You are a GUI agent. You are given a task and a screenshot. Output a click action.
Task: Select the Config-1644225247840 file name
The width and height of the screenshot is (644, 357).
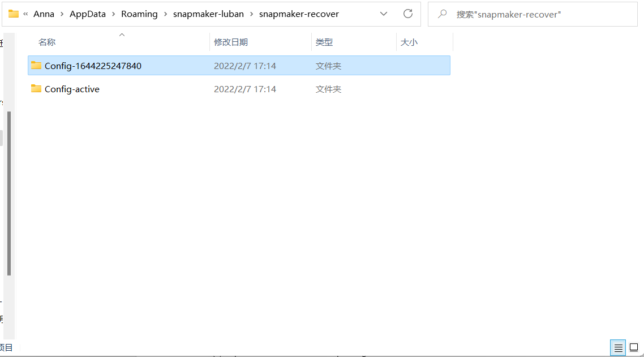pos(93,66)
